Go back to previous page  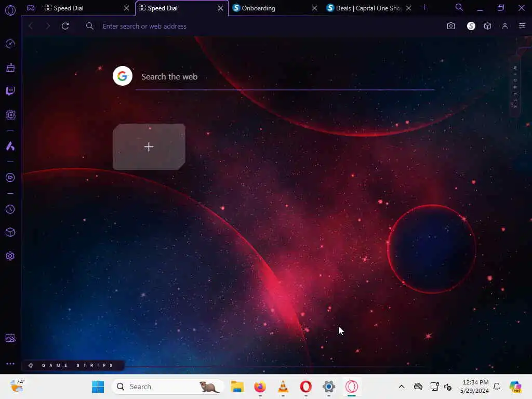[31, 26]
